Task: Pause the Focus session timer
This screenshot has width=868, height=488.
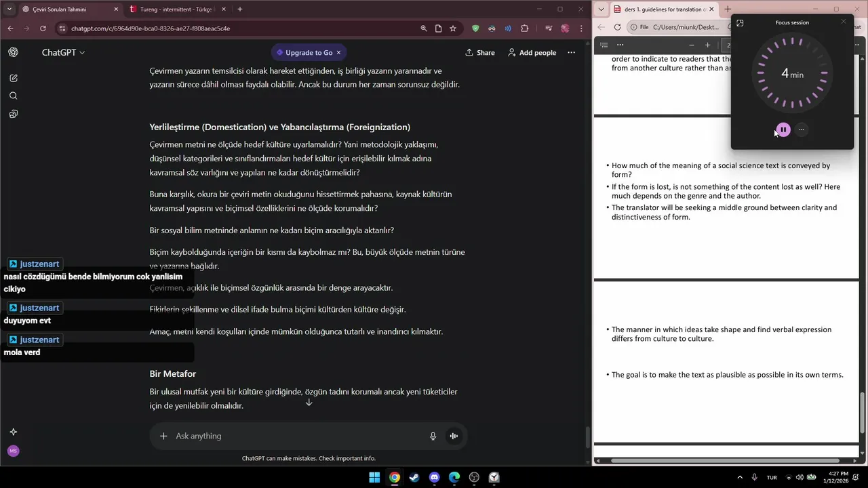Action: (x=783, y=129)
